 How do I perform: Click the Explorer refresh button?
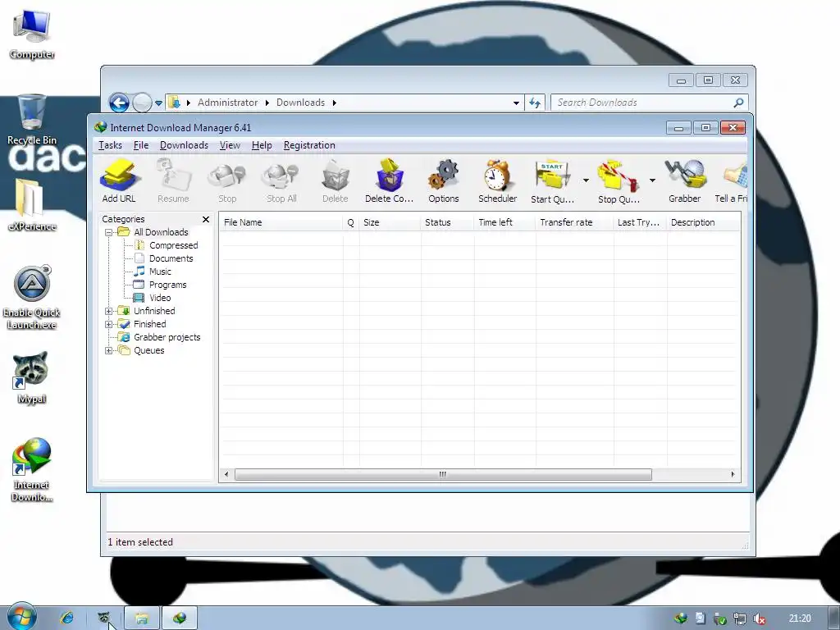pyautogui.click(x=535, y=103)
